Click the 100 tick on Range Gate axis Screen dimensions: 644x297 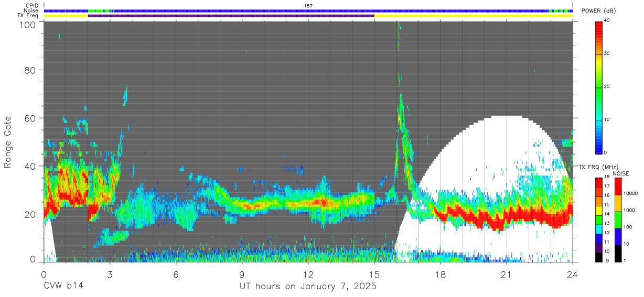28,25
